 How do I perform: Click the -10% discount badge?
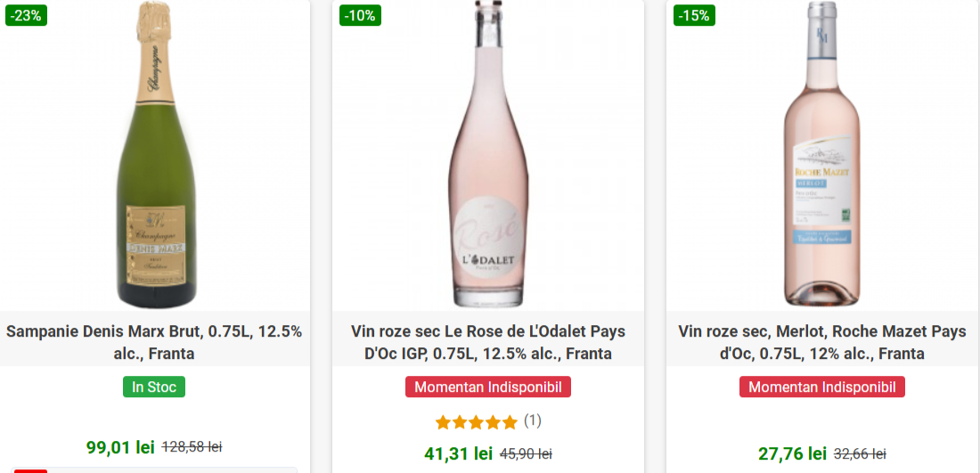(x=360, y=15)
